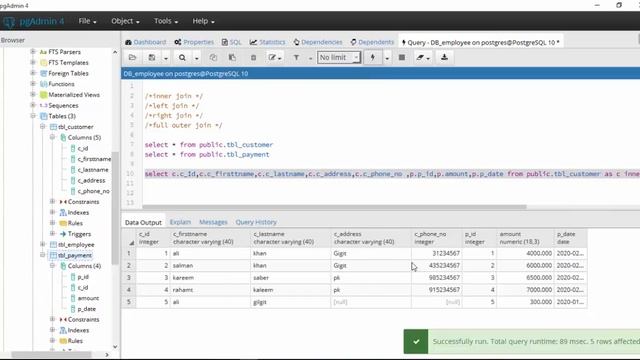Image resolution: width=640 pixels, height=360 pixels.
Task: Click the Clear eraser icon
Action: tap(420, 58)
